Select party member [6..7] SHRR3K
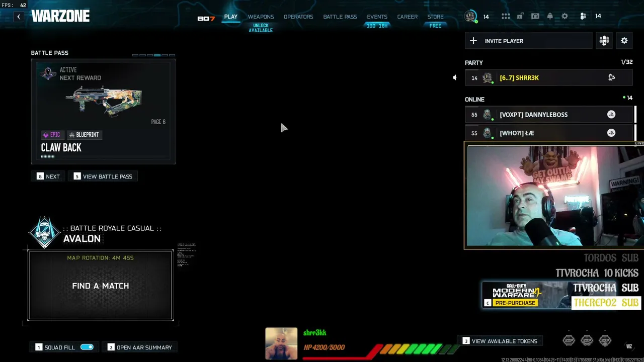Viewport: 644px width, 362px height. (x=548, y=77)
